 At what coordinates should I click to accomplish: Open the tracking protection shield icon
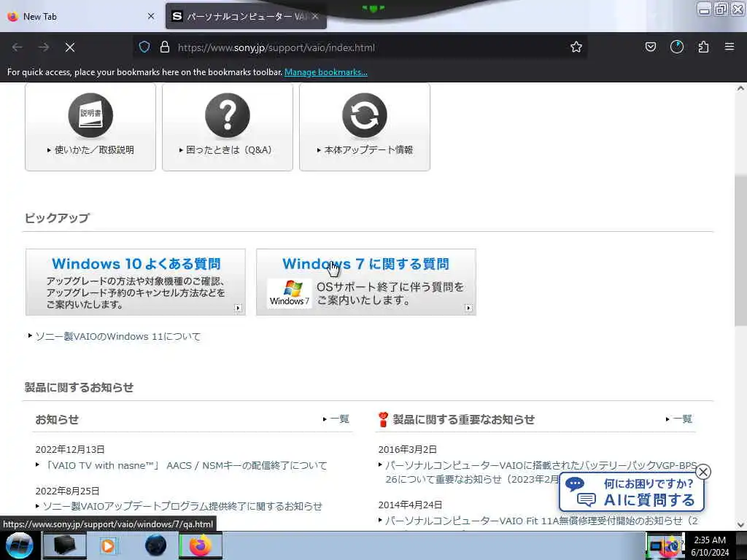point(144,47)
